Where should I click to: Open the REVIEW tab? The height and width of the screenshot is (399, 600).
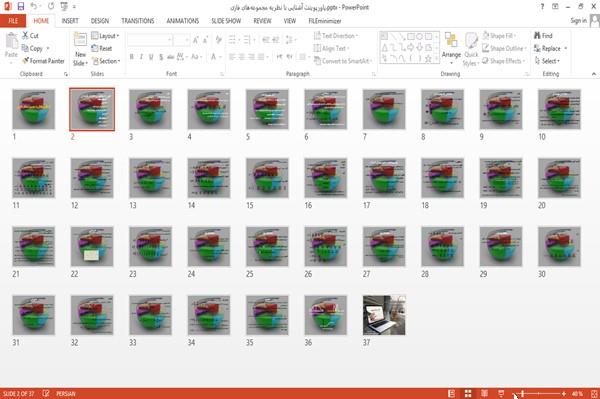[262, 21]
